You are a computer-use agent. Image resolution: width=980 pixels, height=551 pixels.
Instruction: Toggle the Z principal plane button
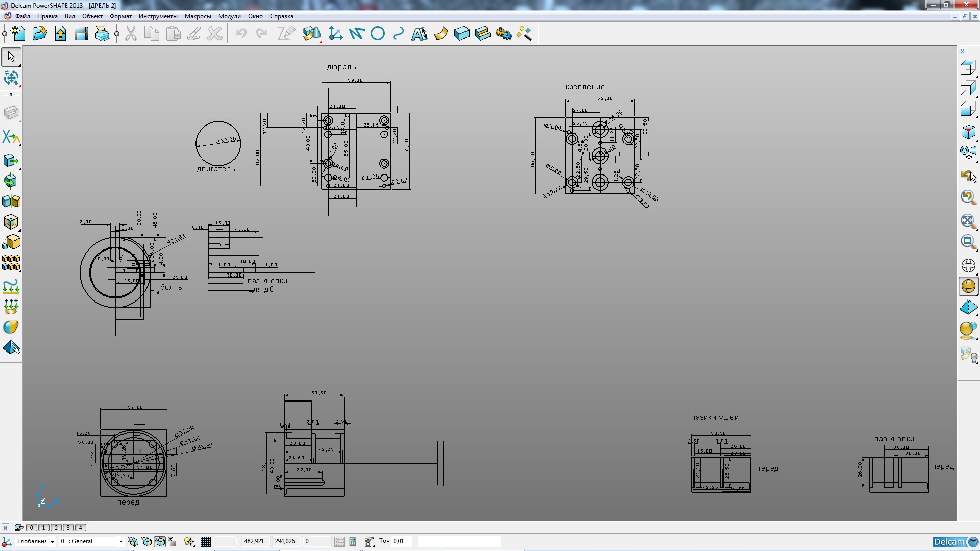click(160, 542)
